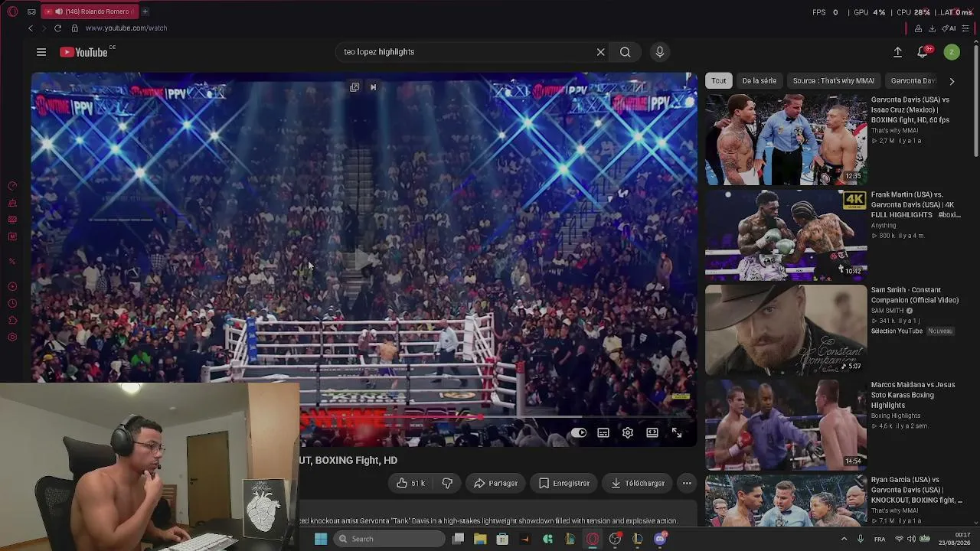980x551 pixels.
Task: Select the 'Tout' filter chip
Action: tap(719, 80)
